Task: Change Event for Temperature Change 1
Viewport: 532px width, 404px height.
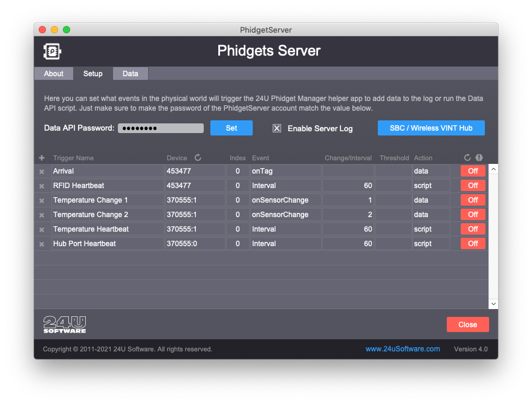Action: point(286,200)
